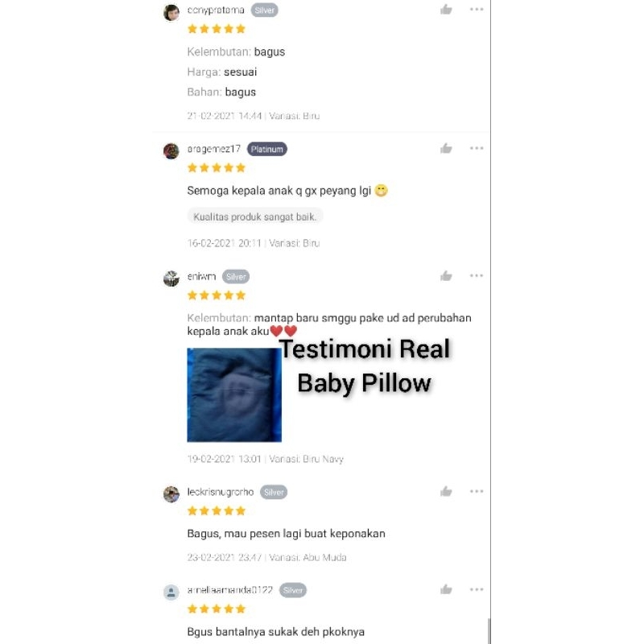
Task: Like aragemez17's review with thumbs-up
Action: click(x=446, y=148)
